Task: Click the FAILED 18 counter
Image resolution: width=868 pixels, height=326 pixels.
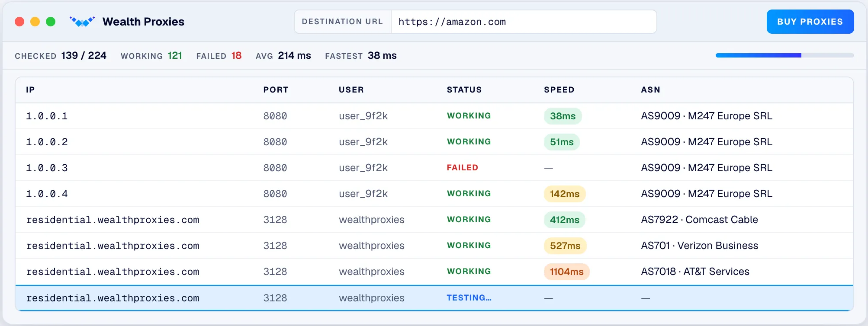Action: [219, 56]
